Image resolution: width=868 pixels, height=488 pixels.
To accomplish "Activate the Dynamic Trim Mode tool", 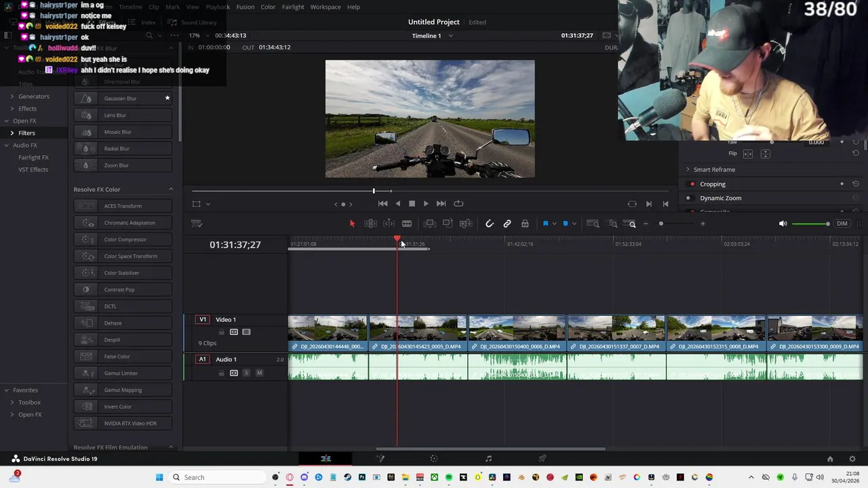I will point(389,224).
